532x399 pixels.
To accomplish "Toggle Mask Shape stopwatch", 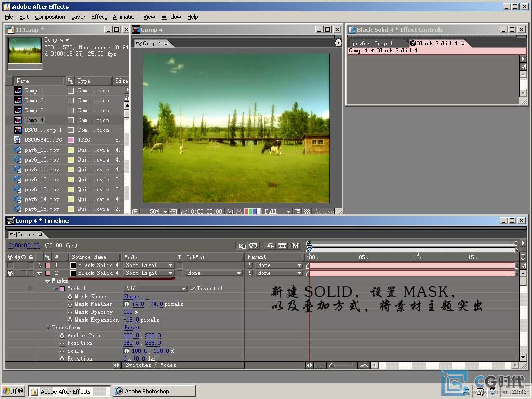I will (x=70, y=297).
